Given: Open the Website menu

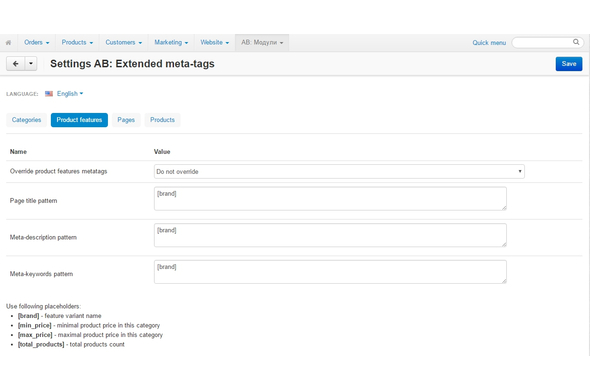Looking at the screenshot, I should [x=214, y=43].
